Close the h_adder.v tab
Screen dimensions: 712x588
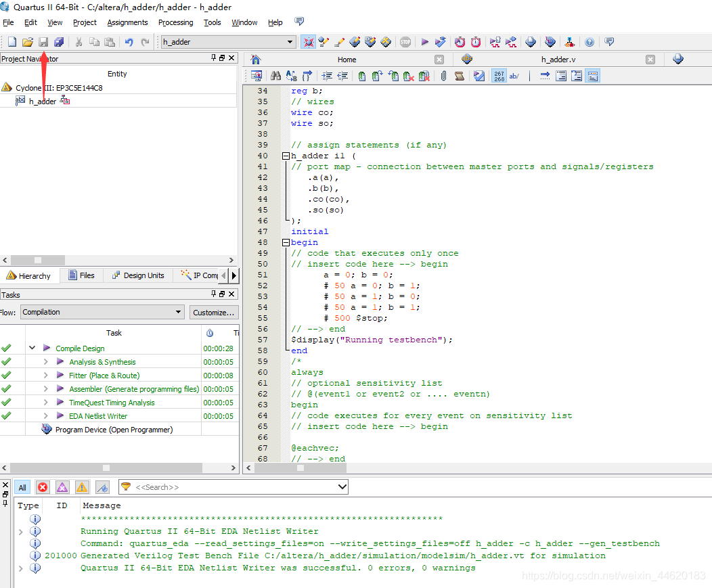point(650,60)
